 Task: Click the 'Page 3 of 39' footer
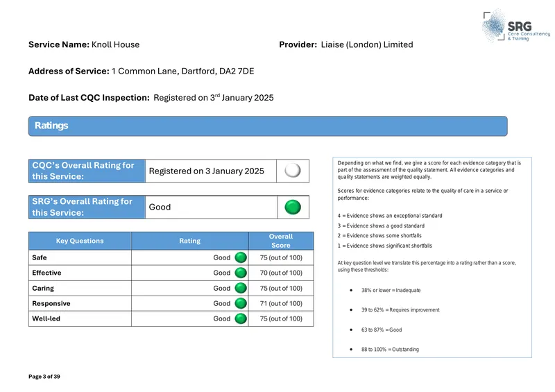click(44, 377)
